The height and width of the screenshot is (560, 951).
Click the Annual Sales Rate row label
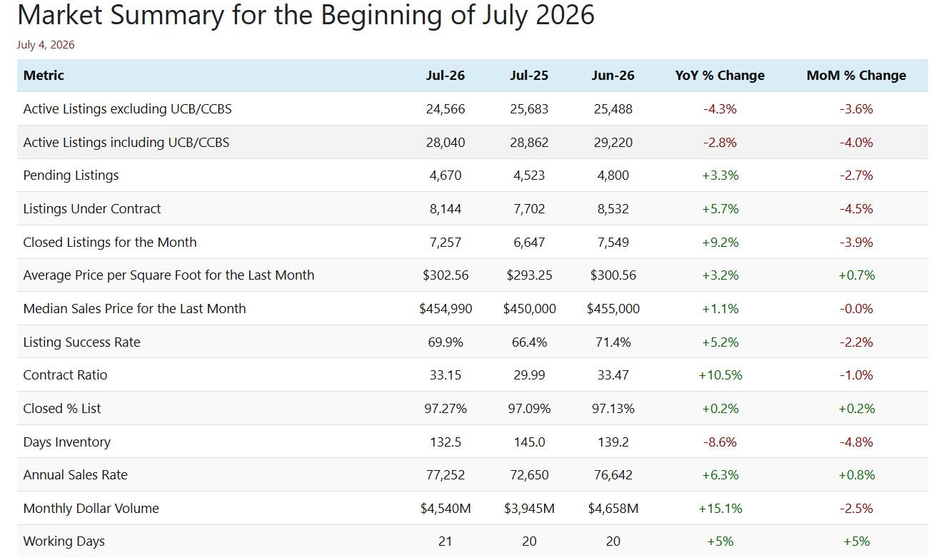pos(77,475)
